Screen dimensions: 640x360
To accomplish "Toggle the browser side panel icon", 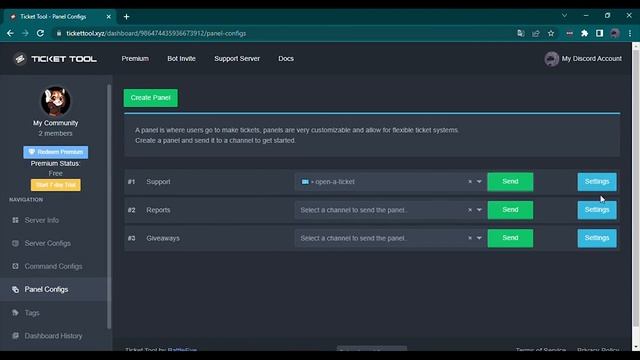I will pyautogui.click(x=599, y=33).
